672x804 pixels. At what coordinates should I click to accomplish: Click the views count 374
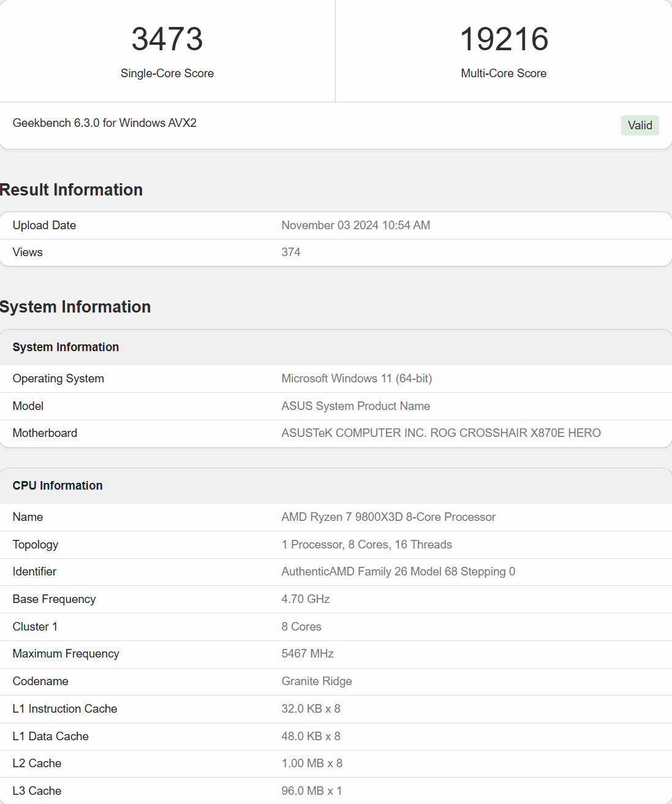291,252
